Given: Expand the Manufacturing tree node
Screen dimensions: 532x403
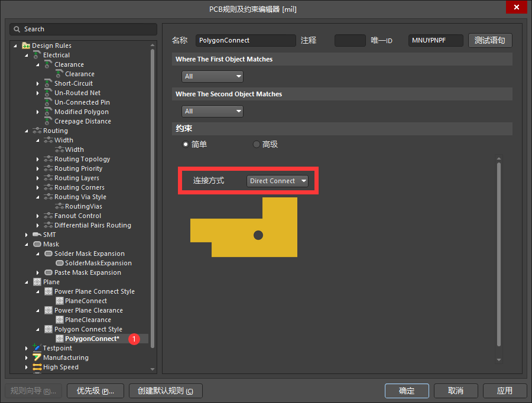Looking at the screenshot, I should coord(27,357).
